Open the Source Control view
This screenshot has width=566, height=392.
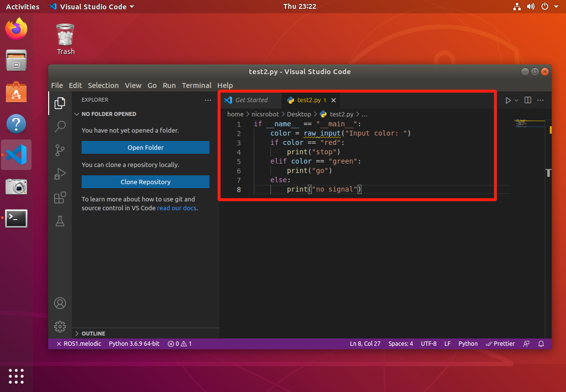(60, 150)
